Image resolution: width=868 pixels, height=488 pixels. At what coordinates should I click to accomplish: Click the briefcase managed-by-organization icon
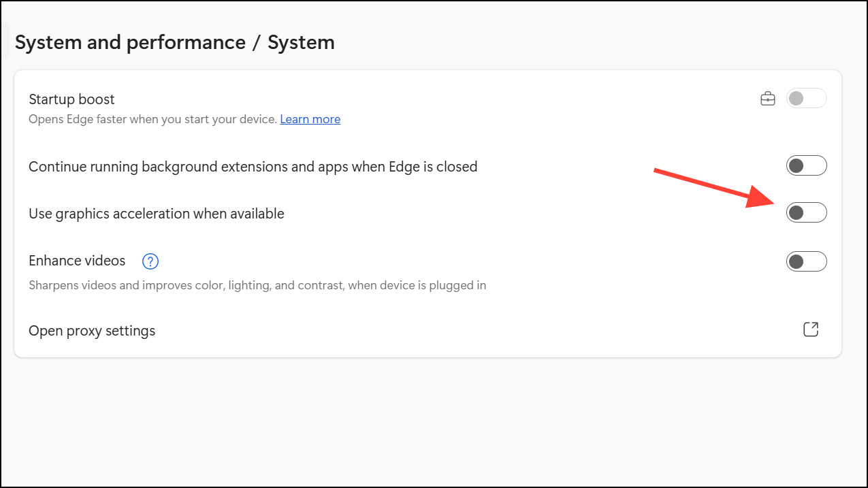[x=768, y=99]
